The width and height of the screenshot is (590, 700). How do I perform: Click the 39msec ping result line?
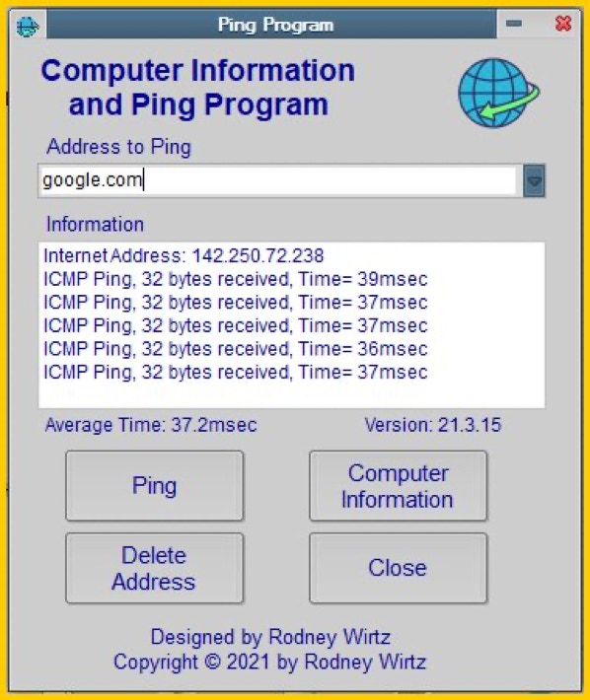[236, 279]
